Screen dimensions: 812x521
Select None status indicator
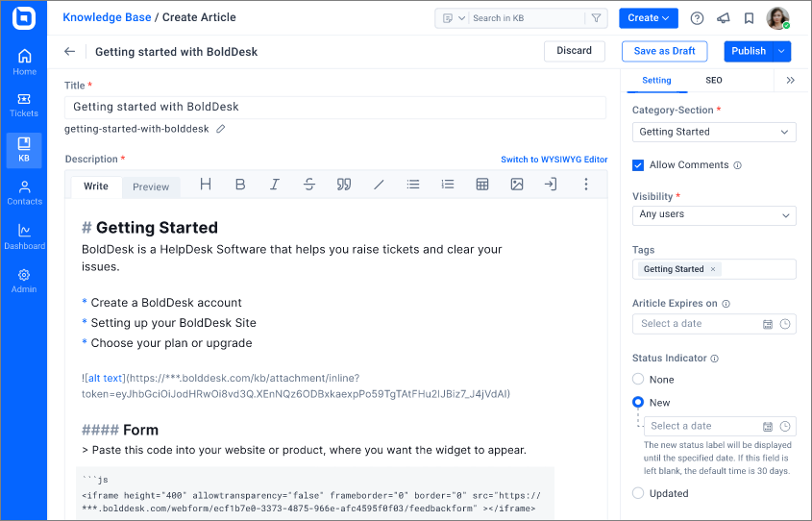click(x=638, y=379)
